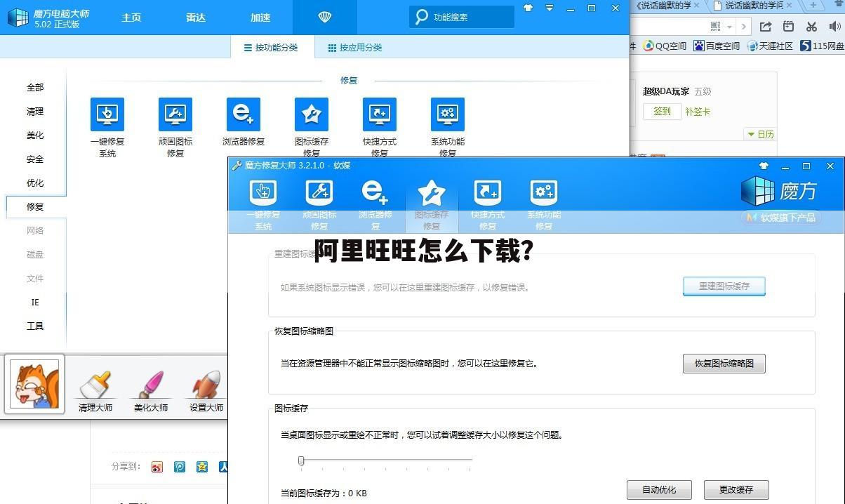This screenshot has height=504, width=845.
Task: Open the 115网盘 bookmark
Action: point(822,46)
